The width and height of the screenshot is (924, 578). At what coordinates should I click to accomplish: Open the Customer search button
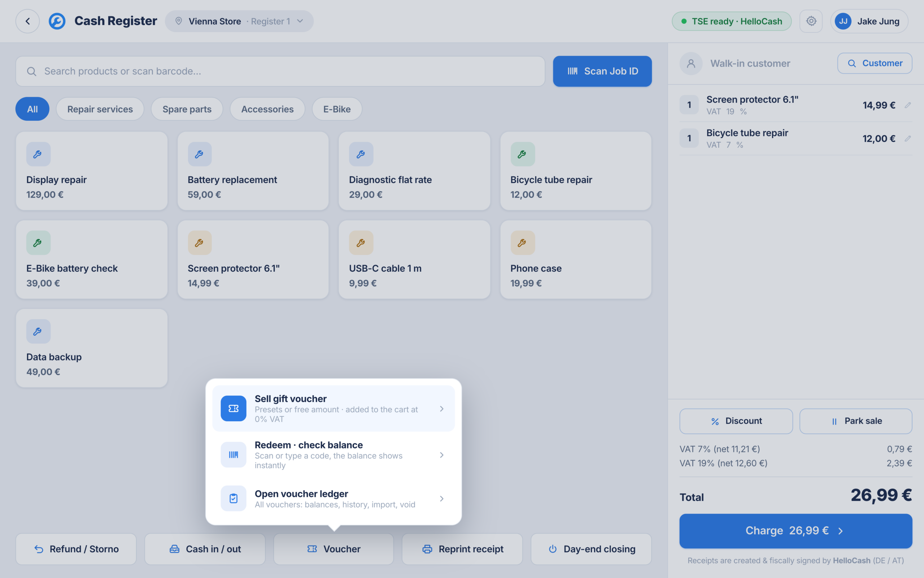[x=875, y=63]
